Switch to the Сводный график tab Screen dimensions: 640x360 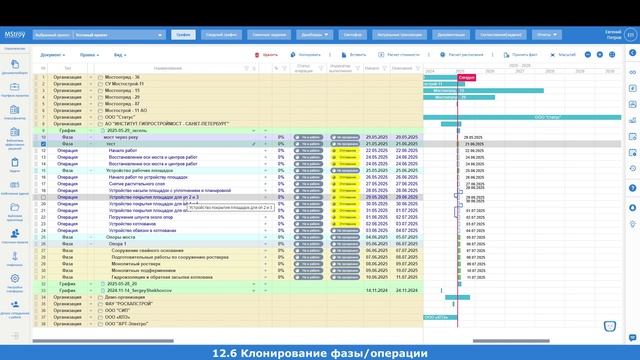pyautogui.click(x=221, y=35)
